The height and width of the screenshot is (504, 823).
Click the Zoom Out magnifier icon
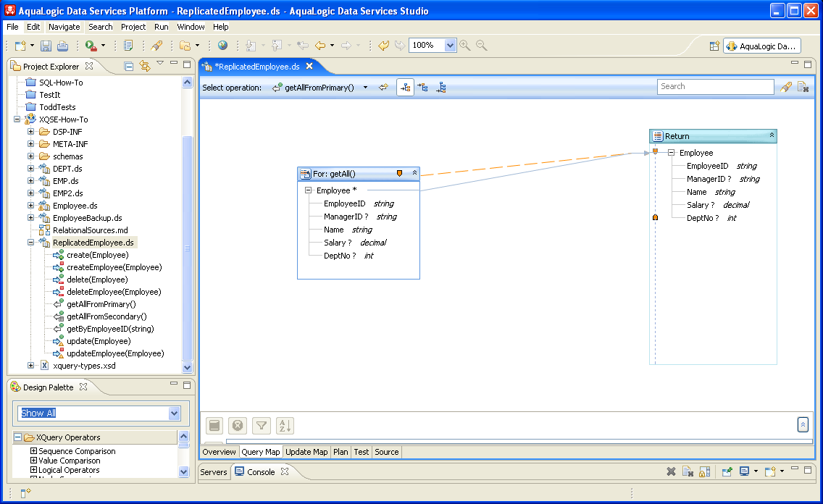tap(481, 46)
